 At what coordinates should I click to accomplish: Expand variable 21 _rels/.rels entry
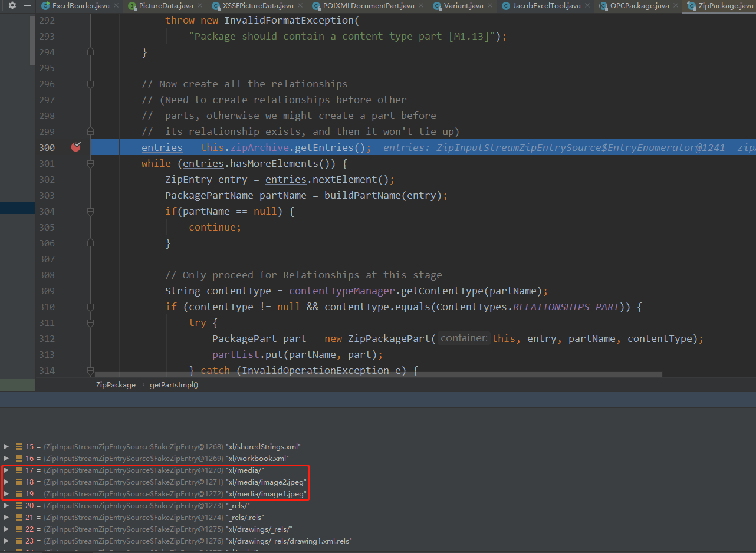tap(6, 518)
